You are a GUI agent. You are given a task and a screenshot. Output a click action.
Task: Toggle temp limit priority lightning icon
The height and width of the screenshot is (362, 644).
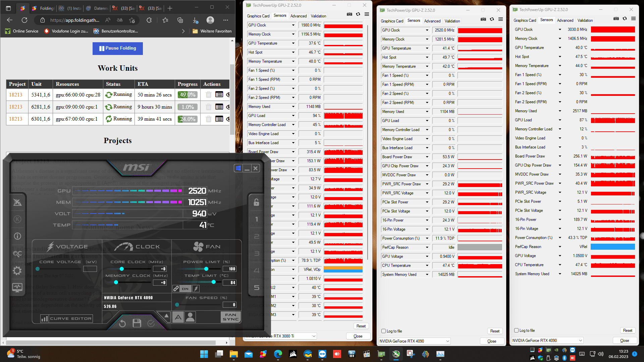tap(196, 289)
